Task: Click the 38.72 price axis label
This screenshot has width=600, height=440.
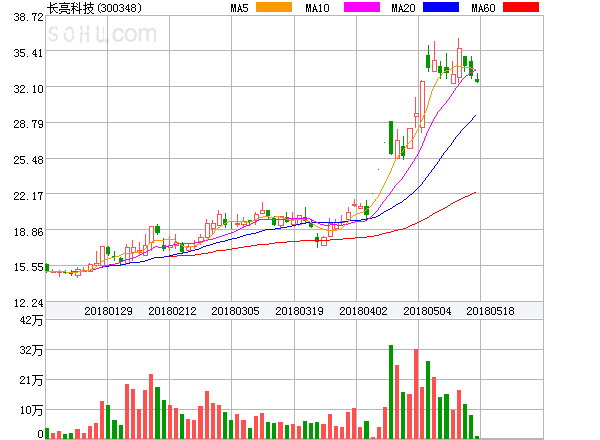Action: [x=29, y=17]
